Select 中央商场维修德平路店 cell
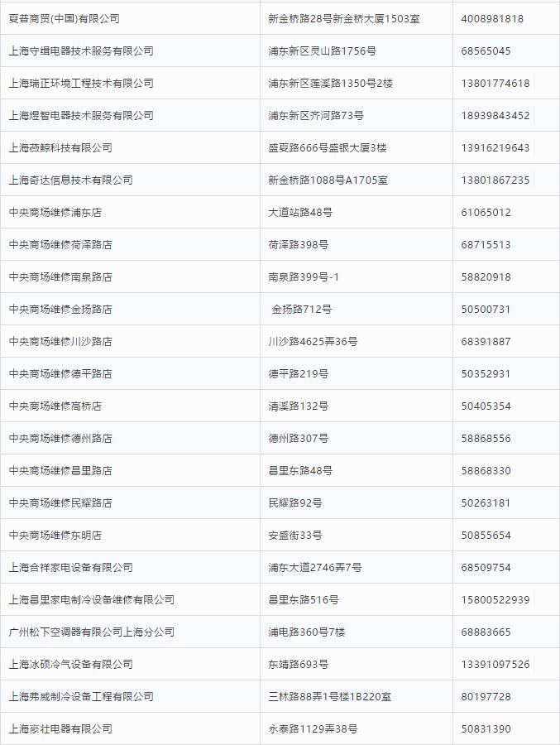560x745 pixels. point(130,374)
